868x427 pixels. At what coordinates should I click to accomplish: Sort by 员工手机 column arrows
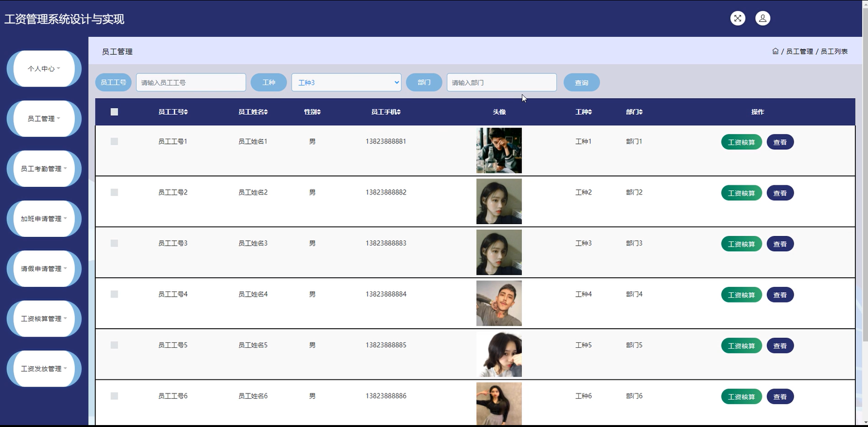pyautogui.click(x=399, y=112)
